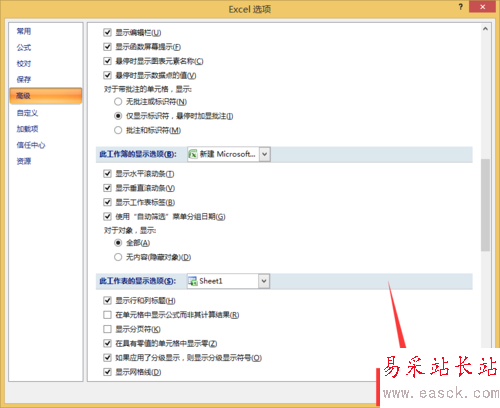
Task: Click the Sheet1 combo box field
Action: [x=228, y=281]
